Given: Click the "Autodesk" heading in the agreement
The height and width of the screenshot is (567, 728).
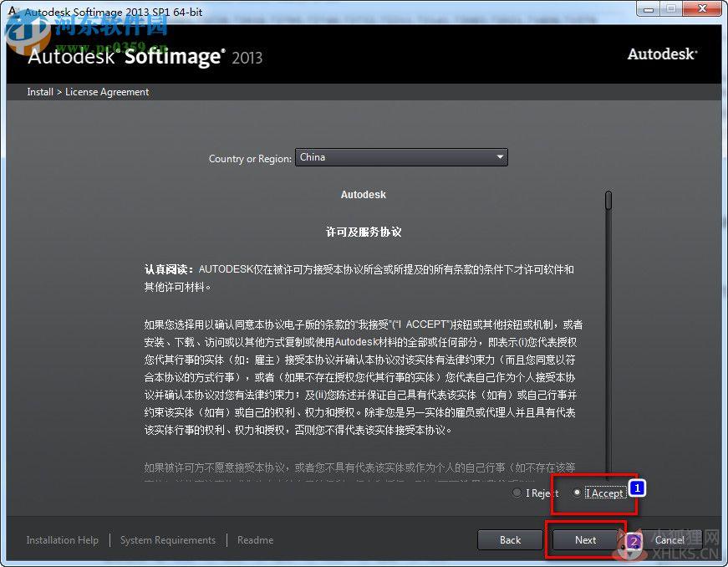Looking at the screenshot, I should pos(363,195).
